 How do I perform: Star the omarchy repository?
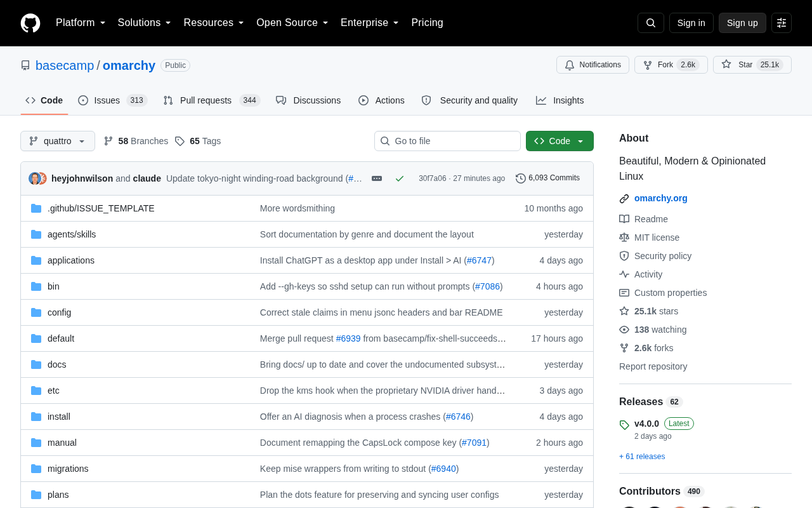click(x=752, y=65)
